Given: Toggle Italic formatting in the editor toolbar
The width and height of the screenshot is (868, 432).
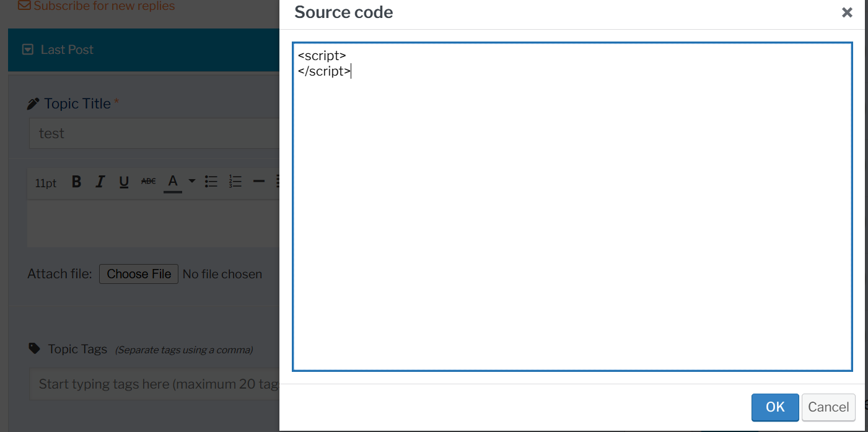Looking at the screenshot, I should [x=100, y=182].
